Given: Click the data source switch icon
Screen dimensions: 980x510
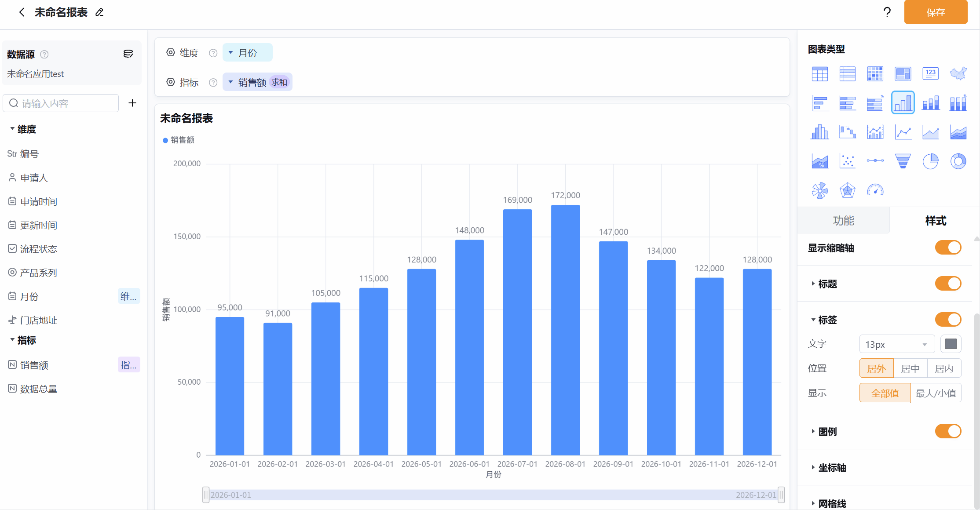Looking at the screenshot, I should pyautogui.click(x=128, y=54).
